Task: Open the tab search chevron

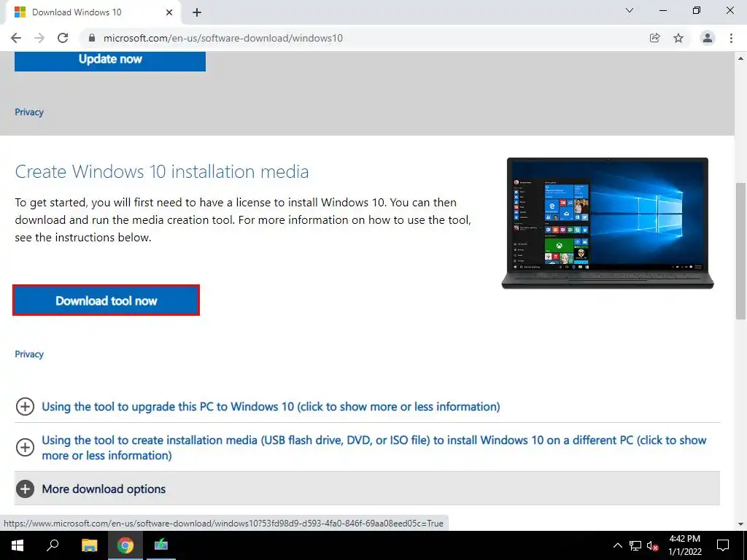Action: tap(630, 10)
